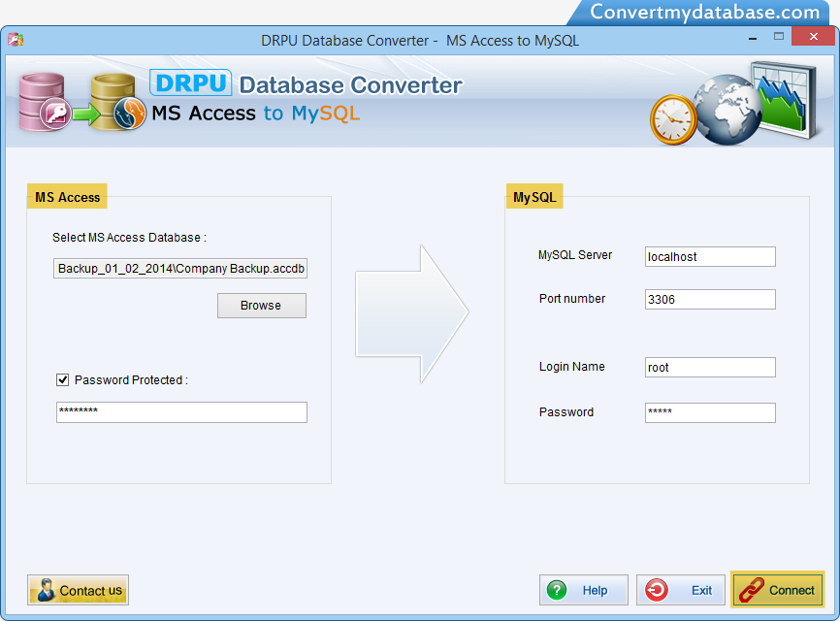The width and height of the screenshot is (840, 621).
Task: Toggle the Password Protected checkbox
Action: point(63,380)
